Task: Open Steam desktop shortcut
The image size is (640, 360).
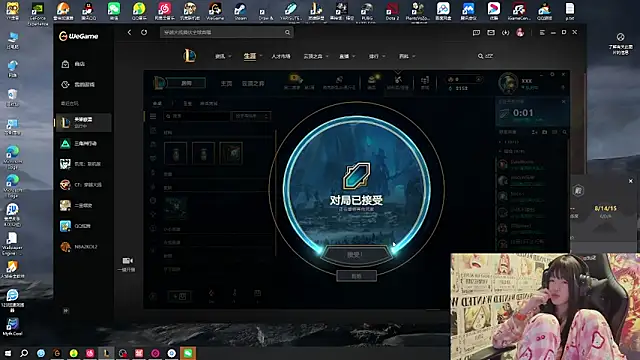Action: pos(240,11)
